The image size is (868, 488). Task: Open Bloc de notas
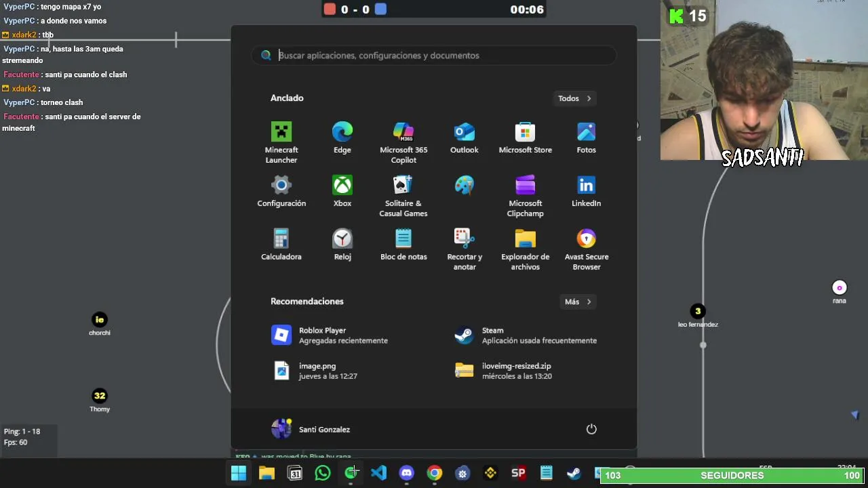click(403, 245)
